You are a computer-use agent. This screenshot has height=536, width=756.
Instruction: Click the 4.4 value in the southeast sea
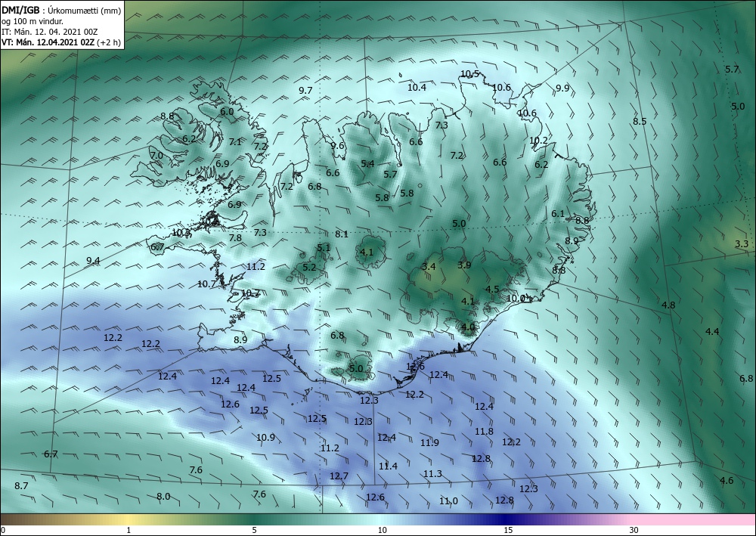[x=712, y=332]
